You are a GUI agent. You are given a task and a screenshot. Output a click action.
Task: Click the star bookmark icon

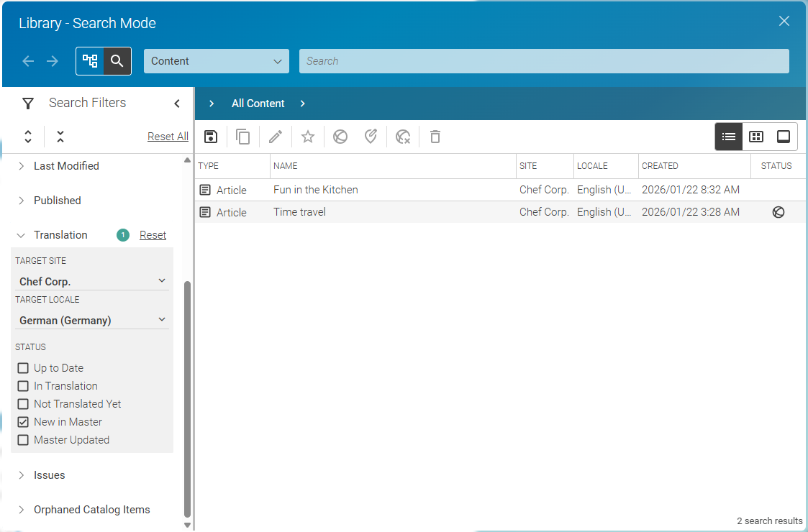coord(308,137)
